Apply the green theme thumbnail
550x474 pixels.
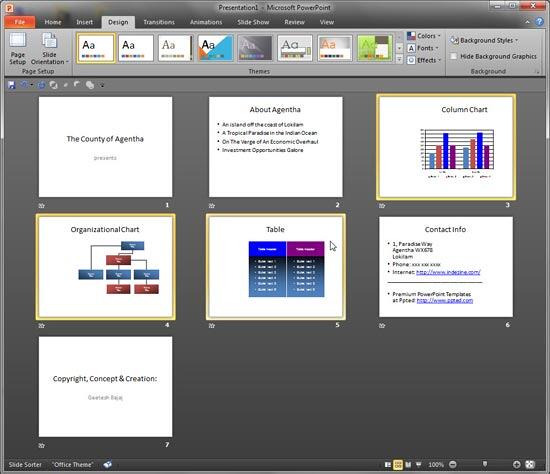pos(375,48)
